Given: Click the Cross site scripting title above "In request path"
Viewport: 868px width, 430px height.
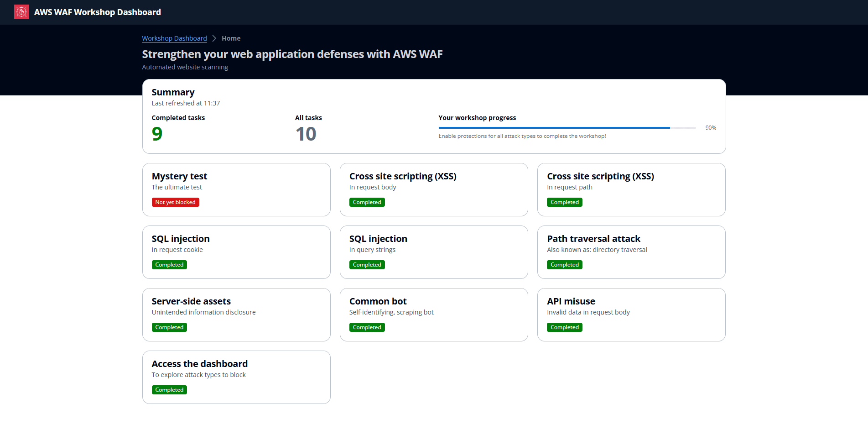Looking at the screenshot, I should 601,176.
